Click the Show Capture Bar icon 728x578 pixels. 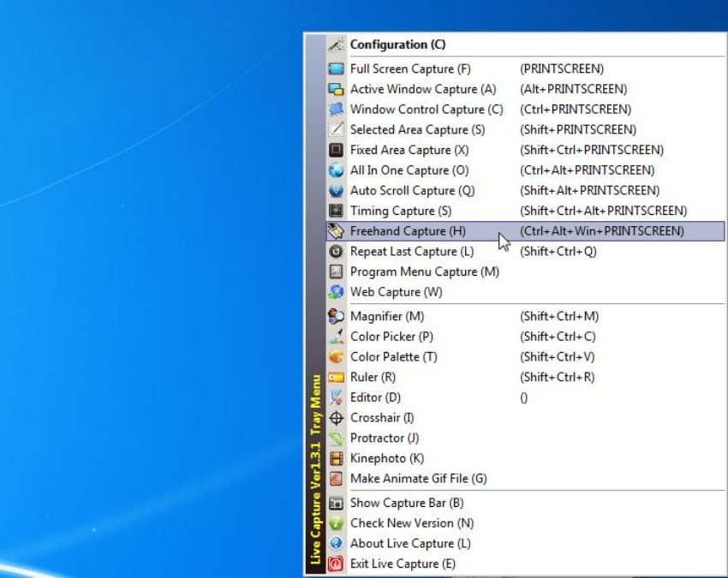click(336, 504)
